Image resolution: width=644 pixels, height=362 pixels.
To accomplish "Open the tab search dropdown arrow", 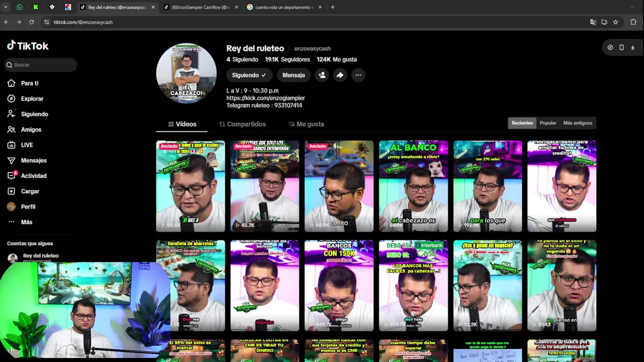I will pyautogui.click(x=6, y=7).
